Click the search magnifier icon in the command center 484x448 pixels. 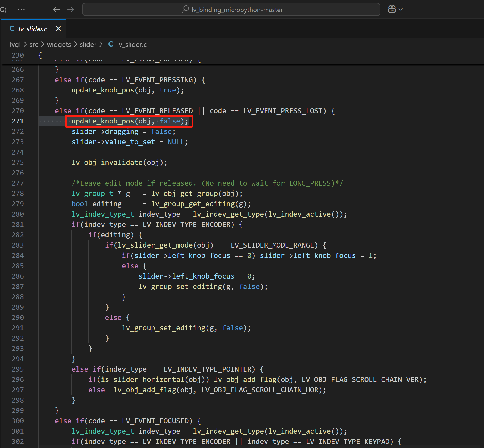click(185, 10)
